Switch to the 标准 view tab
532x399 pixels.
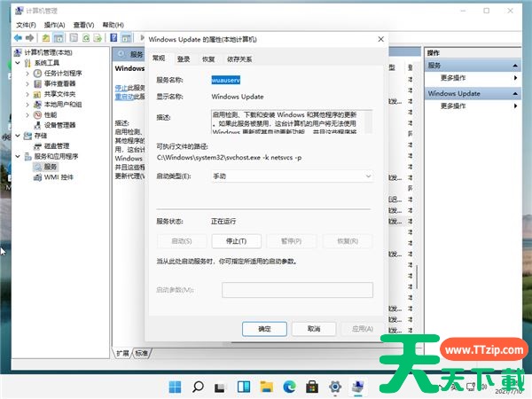142,353
